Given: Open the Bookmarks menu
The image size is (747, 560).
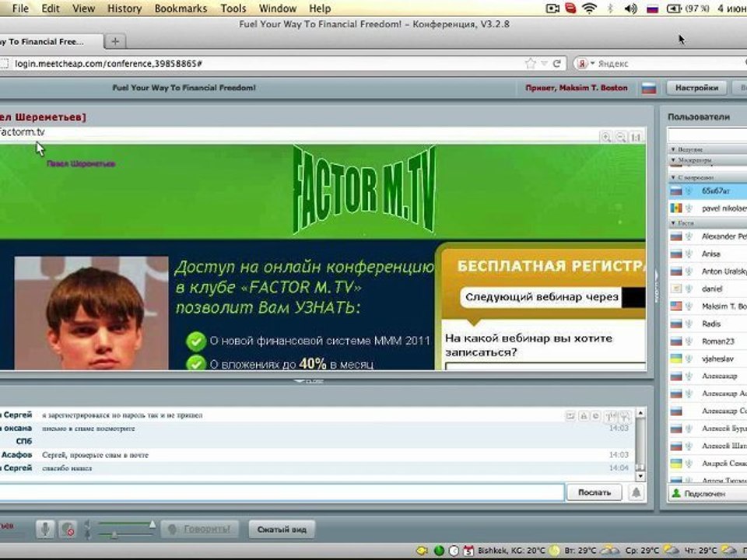Looking at the screenshot, I should (x=181, y=8).
